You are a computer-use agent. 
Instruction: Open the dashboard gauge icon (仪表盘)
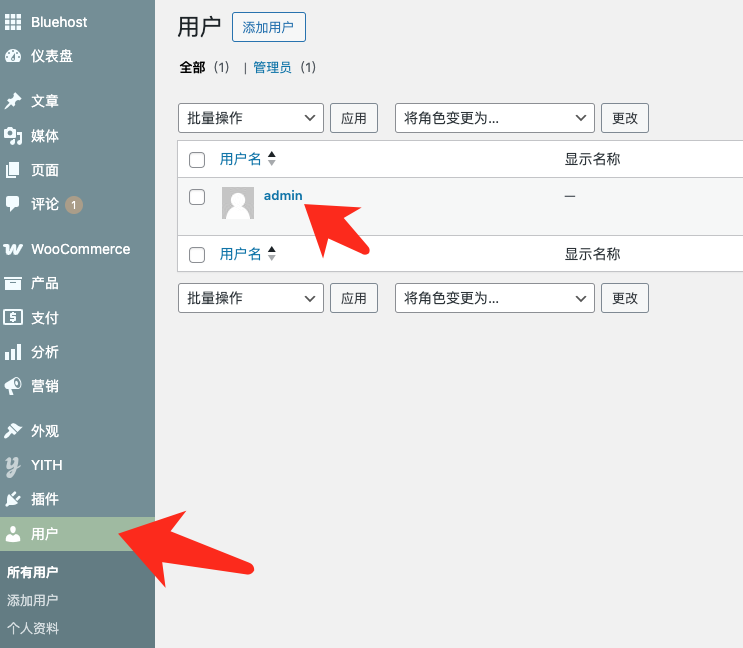[x=13, y=56]
